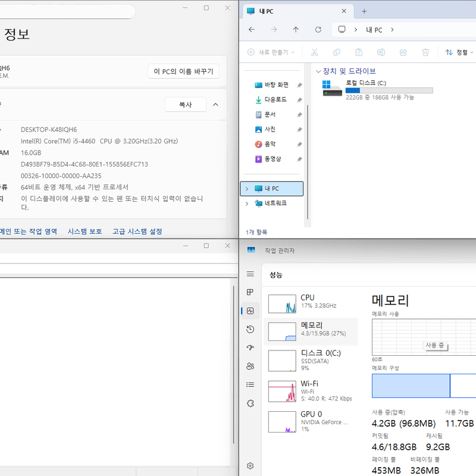Click bottom-left window vertical scrollbar

click(x=233, y=364)
